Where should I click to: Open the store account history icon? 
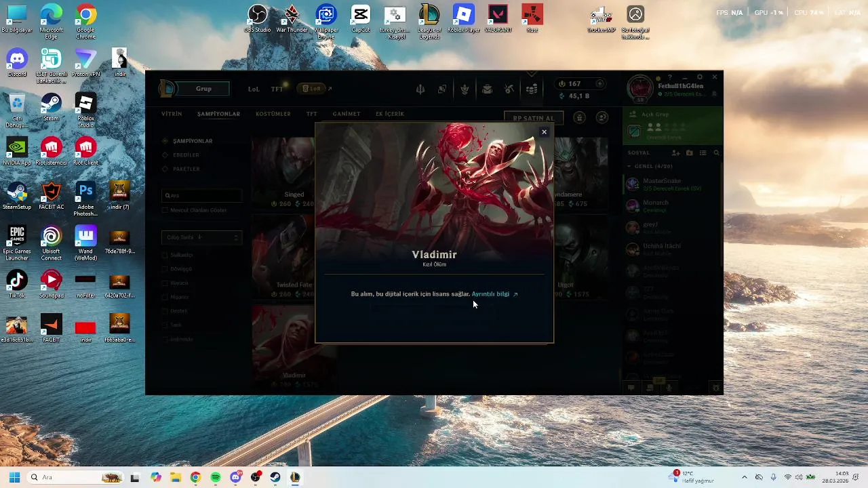click(601, 117)
